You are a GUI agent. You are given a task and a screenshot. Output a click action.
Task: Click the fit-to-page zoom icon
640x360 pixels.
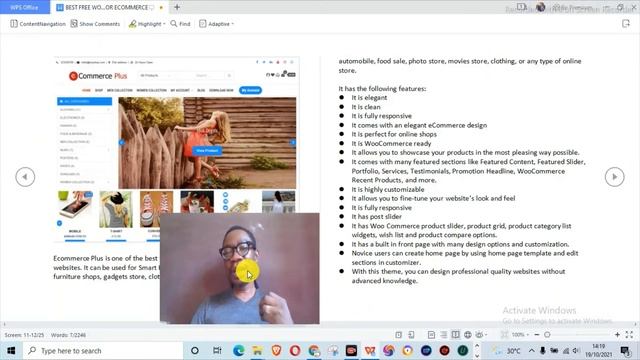click(504, 335)
